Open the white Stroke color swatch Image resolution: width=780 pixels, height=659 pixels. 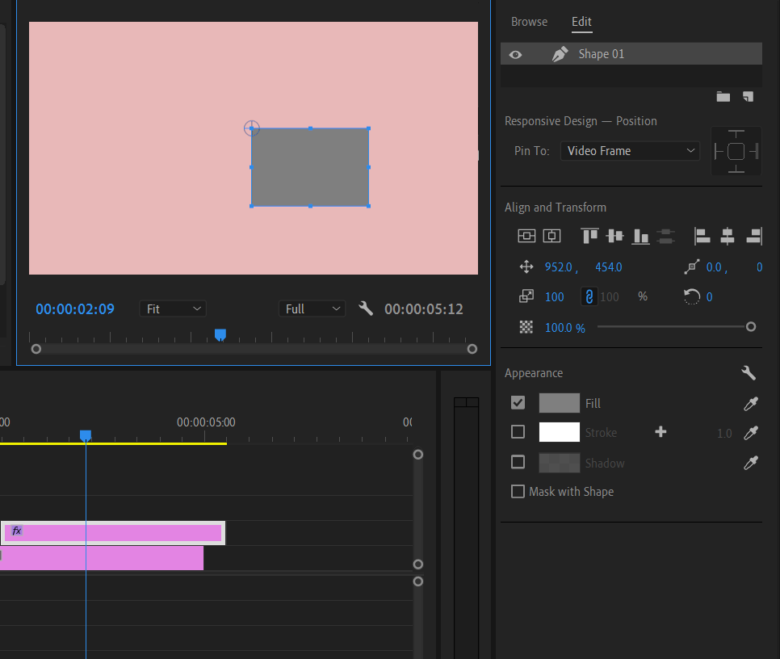(x=559, y=432)
